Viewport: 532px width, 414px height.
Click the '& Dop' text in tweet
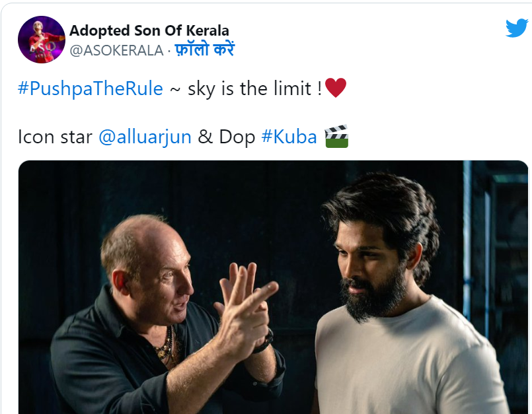pos(226,137)
